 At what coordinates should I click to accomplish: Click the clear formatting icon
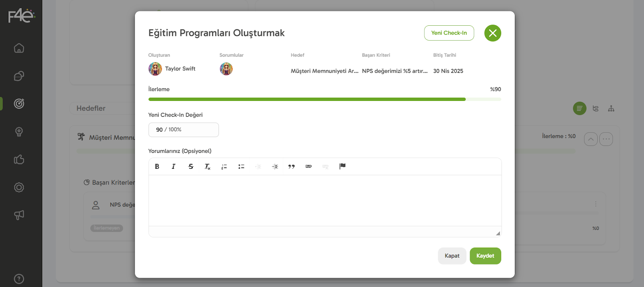[207, 166]
